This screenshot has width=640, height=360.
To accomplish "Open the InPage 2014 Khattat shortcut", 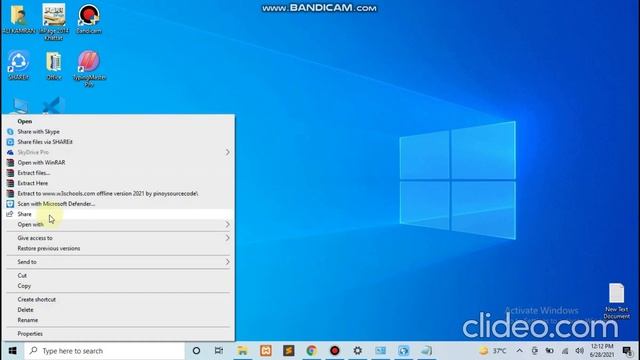I will pyautogui.click(x=53, y=21).
